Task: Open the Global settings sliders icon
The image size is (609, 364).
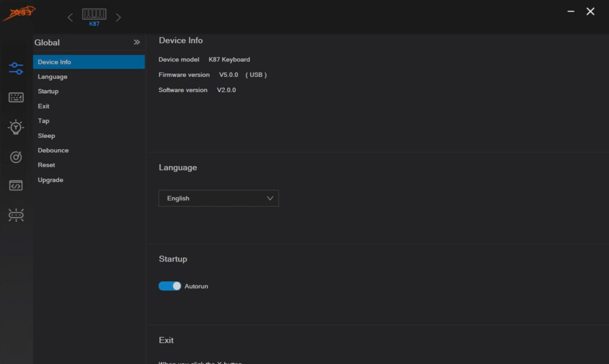Action: tap(16, 68)
